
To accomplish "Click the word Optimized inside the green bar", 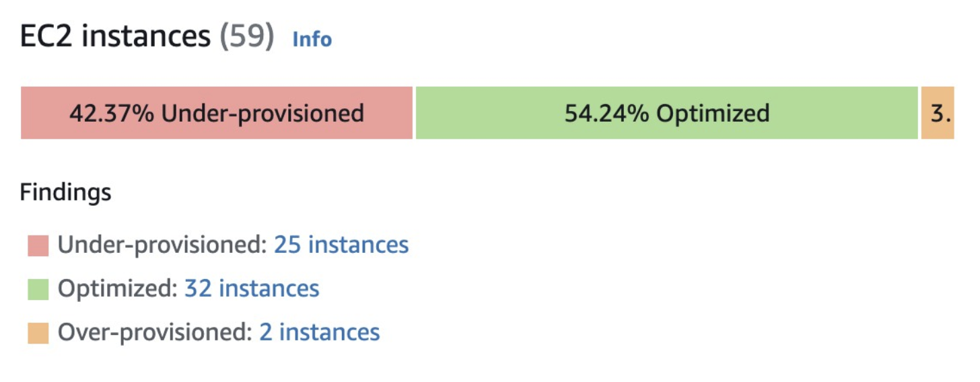I will (713, 113).
